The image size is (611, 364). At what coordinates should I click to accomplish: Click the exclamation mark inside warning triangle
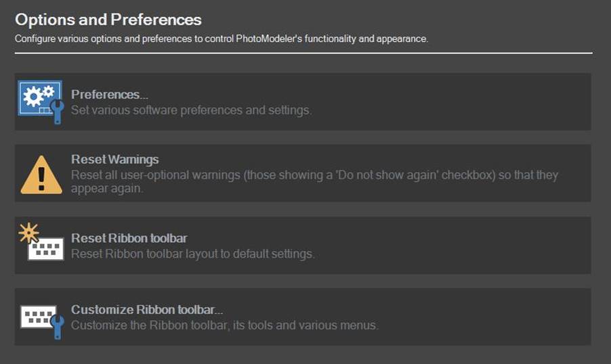(41, 177)
